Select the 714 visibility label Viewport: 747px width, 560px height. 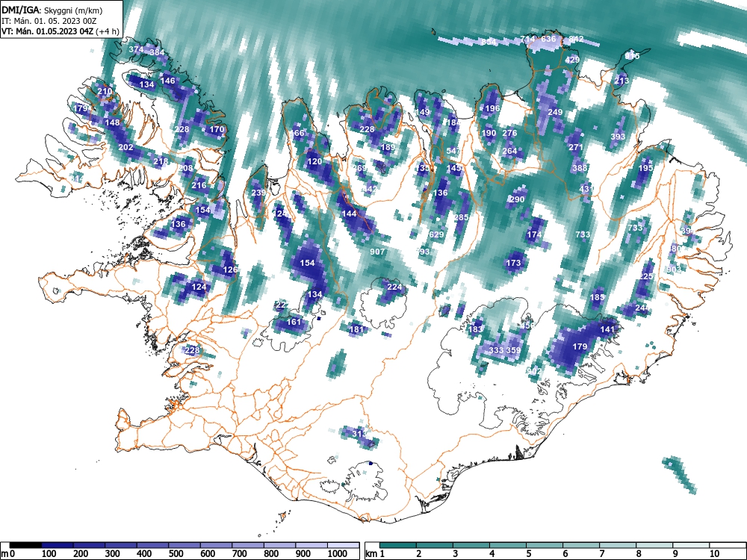tap(528, 39)
